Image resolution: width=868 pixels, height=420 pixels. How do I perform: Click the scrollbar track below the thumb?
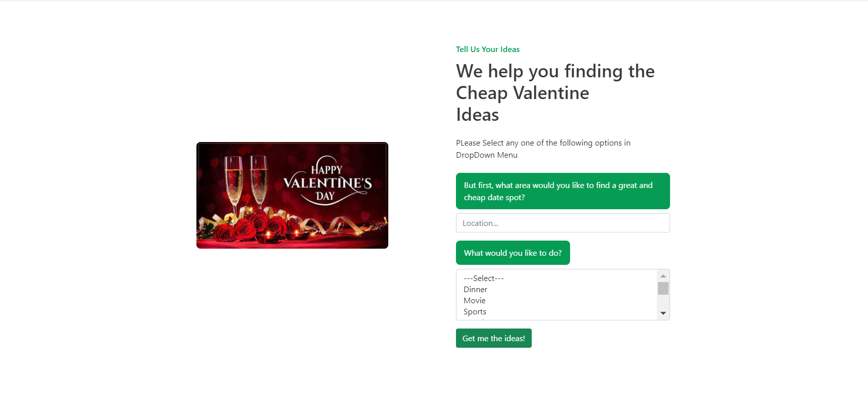click(x=663, y=302)
